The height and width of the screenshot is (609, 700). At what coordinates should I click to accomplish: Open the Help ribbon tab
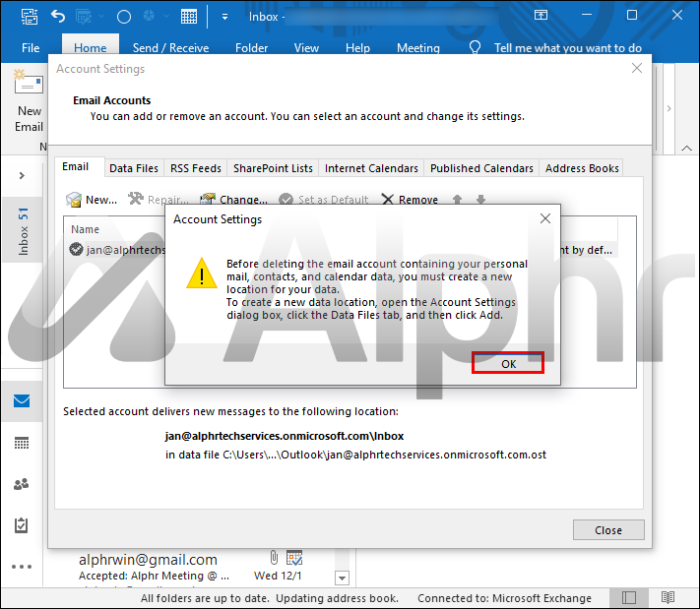357,48
